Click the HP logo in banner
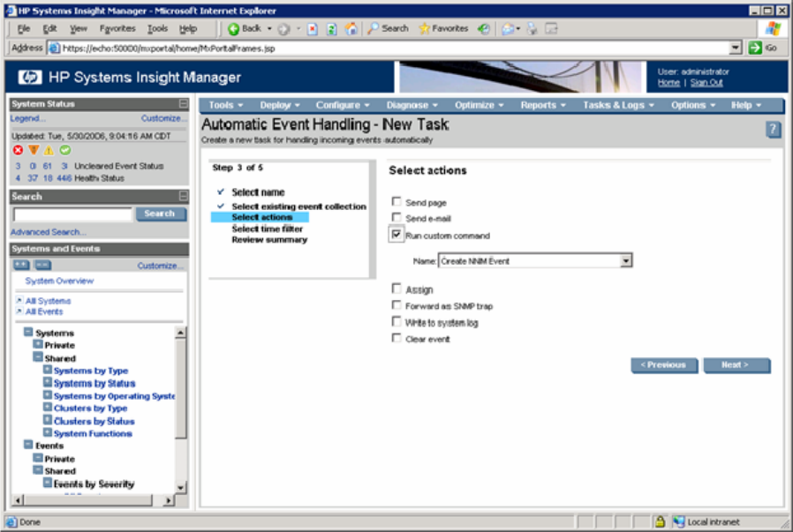Screen dimensions: 793x532 30,77
